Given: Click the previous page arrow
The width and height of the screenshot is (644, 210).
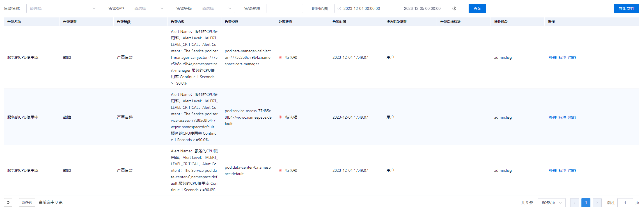Looking at the screenshot, I should (574, 203).
